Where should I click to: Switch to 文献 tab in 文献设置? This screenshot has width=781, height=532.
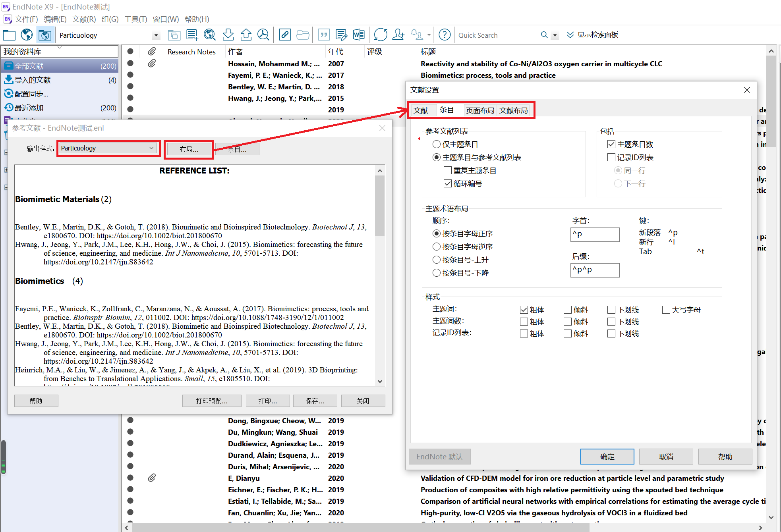421,110
